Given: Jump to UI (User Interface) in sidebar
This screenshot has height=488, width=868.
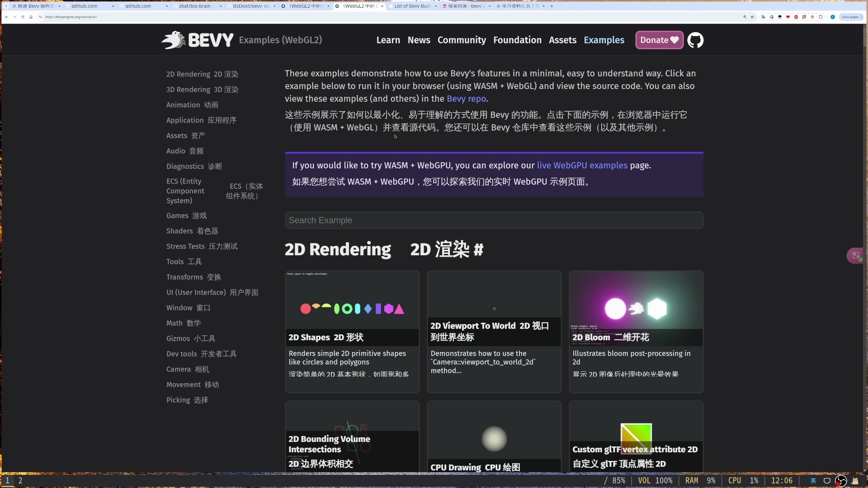Looking at the screenshot, I should (212, 292).
